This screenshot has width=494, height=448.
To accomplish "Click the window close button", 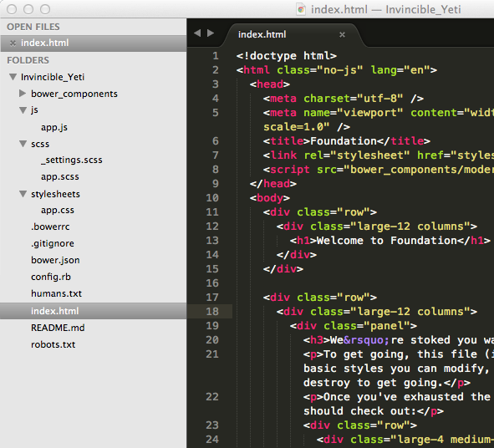I will tap(12, 9).
